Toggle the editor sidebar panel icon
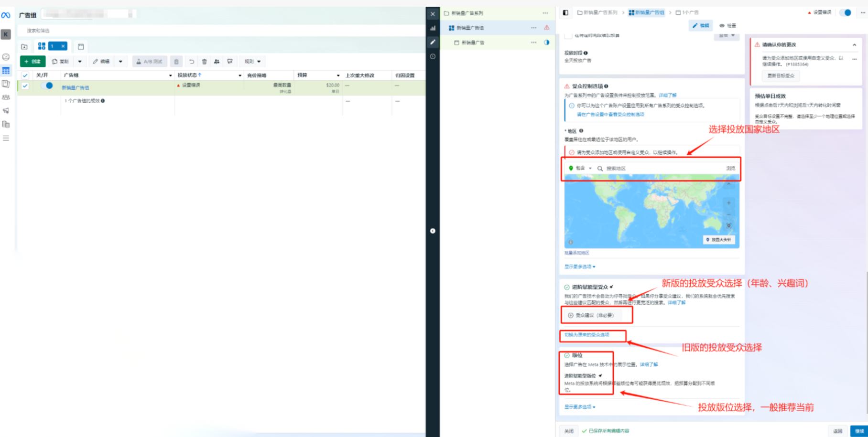Viewport: 868px width, 437px height. coord(565,13)
